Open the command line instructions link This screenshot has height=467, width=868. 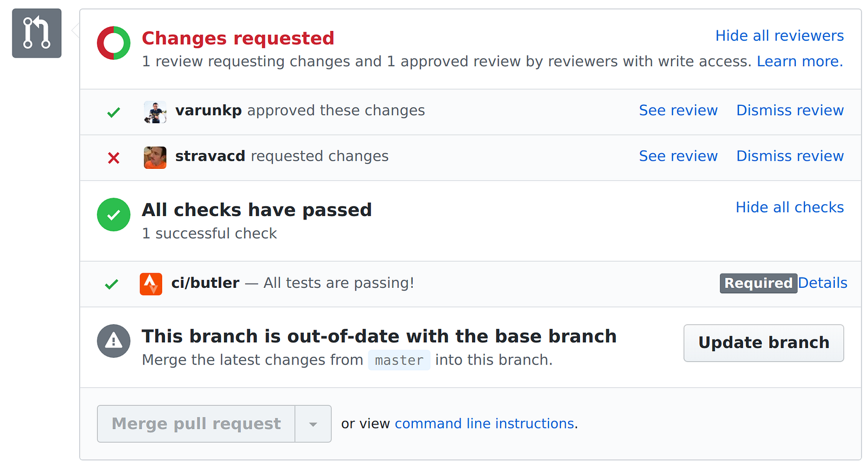(484, 424)
